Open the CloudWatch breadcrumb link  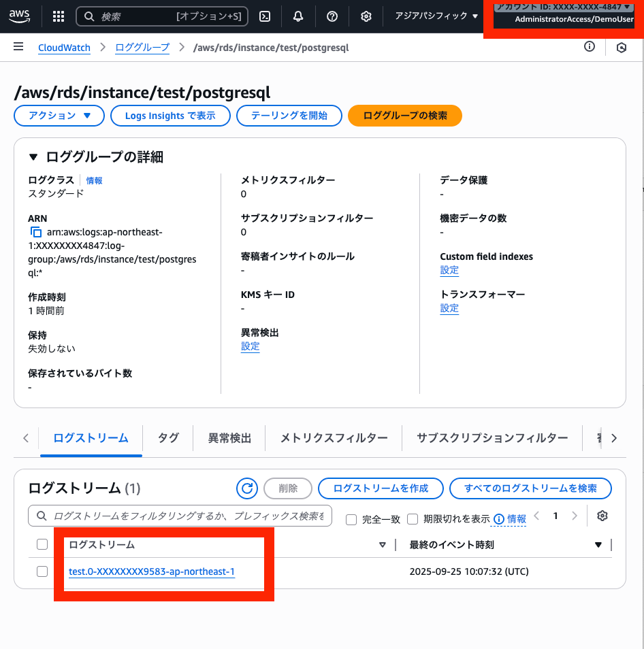(x=64, y=48)
